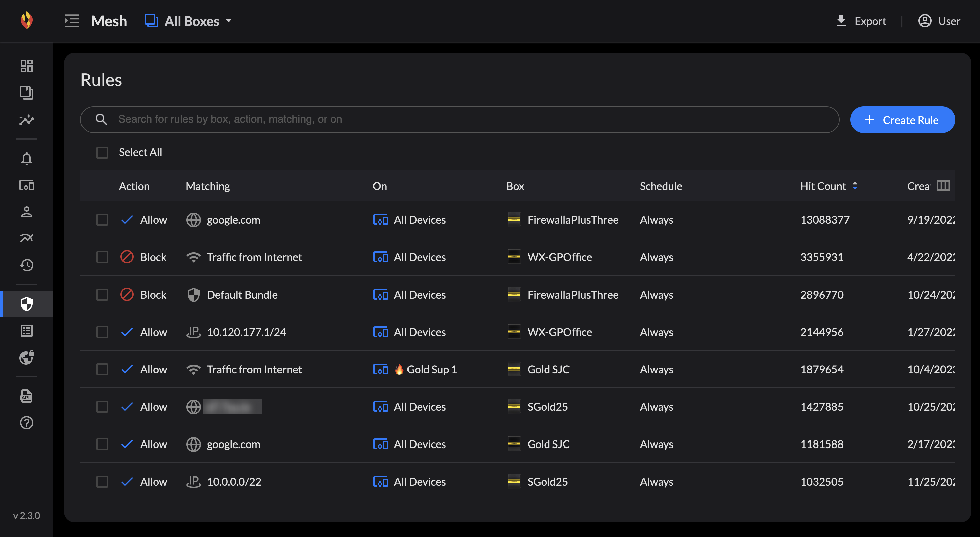980x537 pixels.
Task: Collapse the sidebar menu icon
Action: (72, 21)
